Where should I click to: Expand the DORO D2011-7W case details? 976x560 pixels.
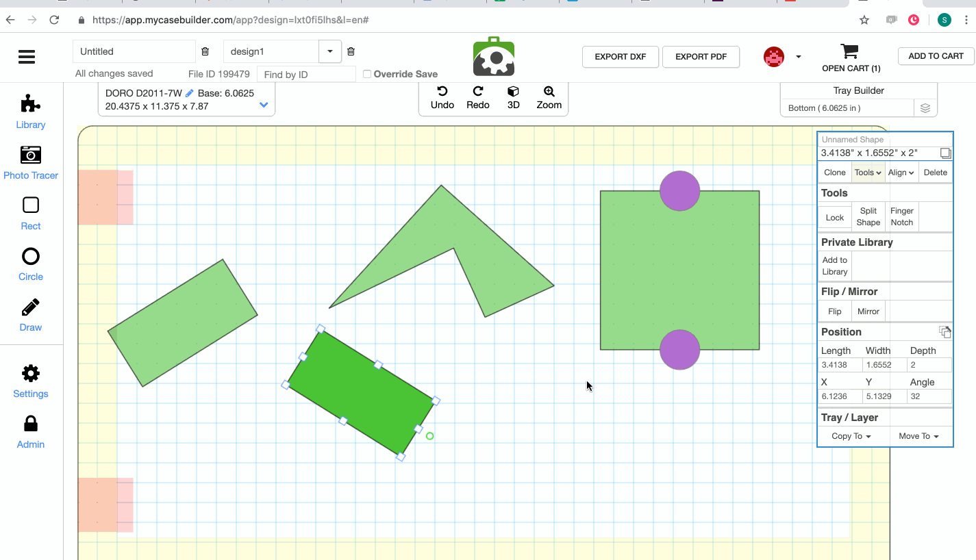click(263, 105)
